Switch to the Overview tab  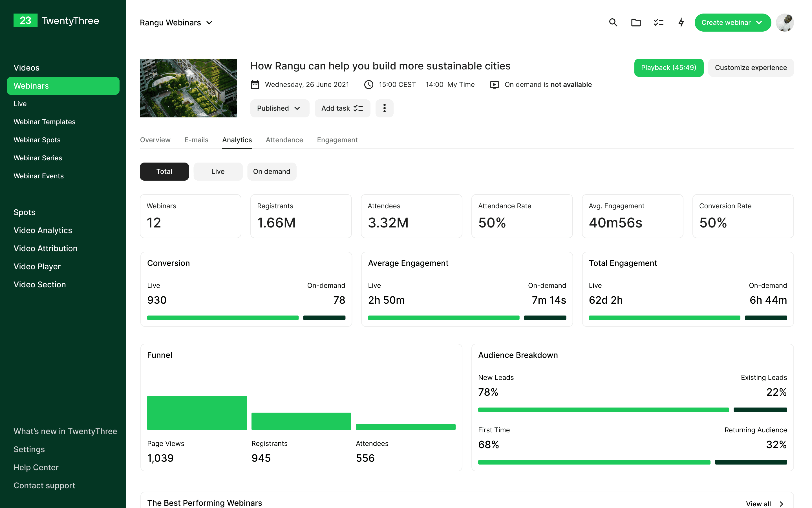pos(155,140)
